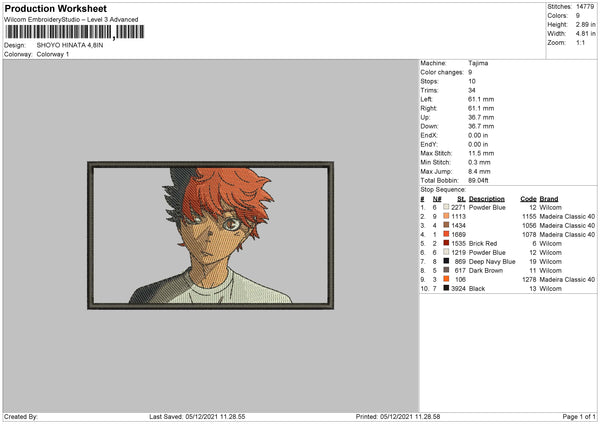
Task: Select the Left value '61.1 mm'
Action: click(x=481, y=99)
